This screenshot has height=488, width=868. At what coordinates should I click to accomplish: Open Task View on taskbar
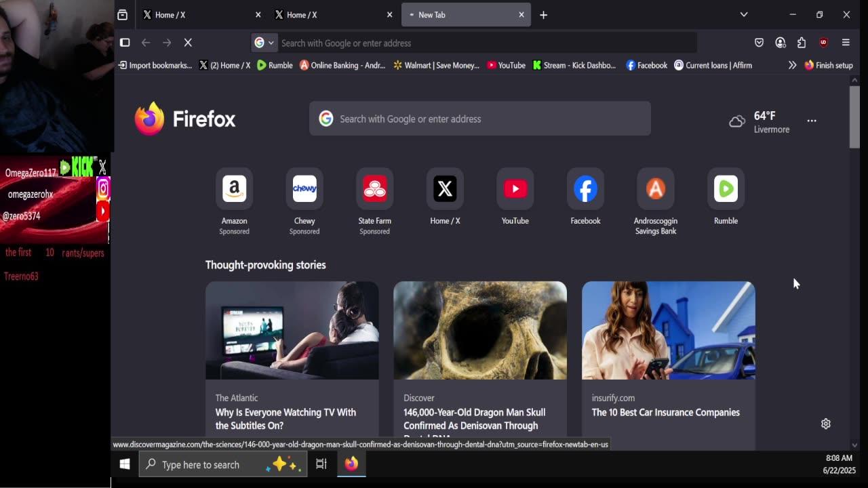pyautogui.click(x=321, y=464)
